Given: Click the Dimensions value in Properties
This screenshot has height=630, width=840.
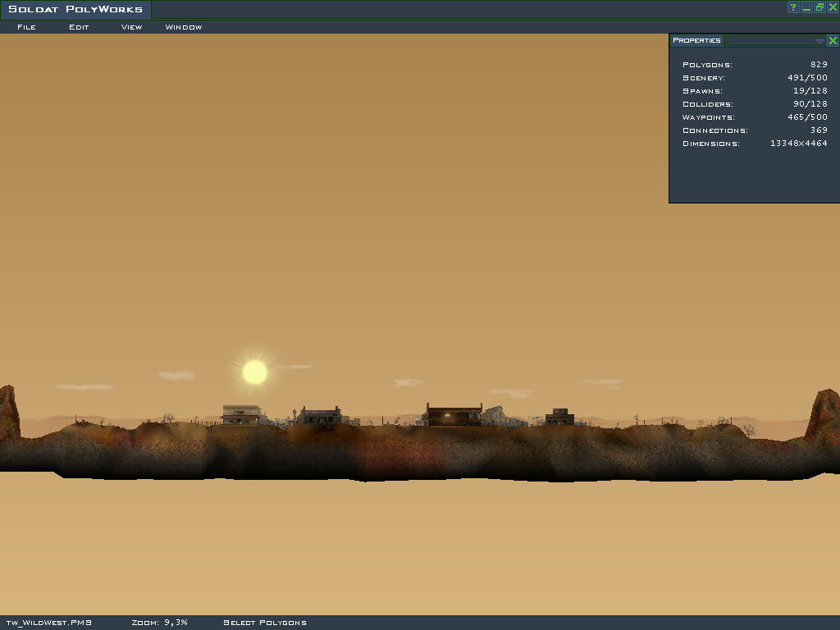Looking at the screenshot, I should [798, 144].
